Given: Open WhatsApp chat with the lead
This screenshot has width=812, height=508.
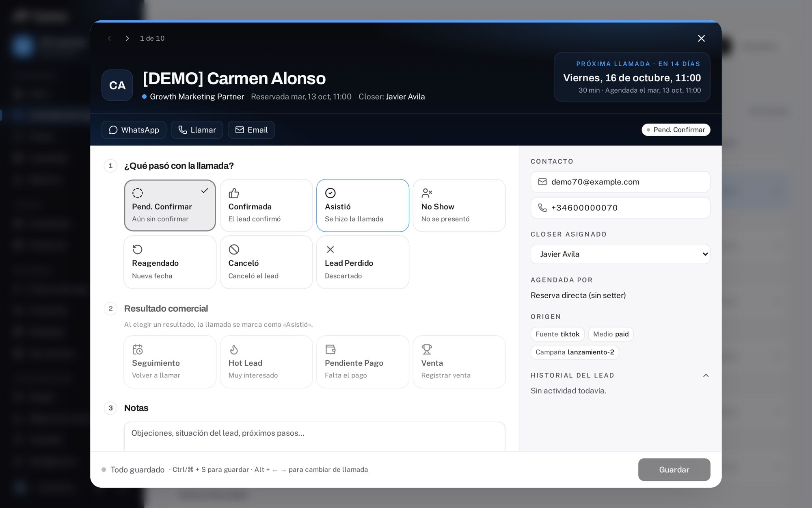Looking at the screenshot, I should pos(134,130).
